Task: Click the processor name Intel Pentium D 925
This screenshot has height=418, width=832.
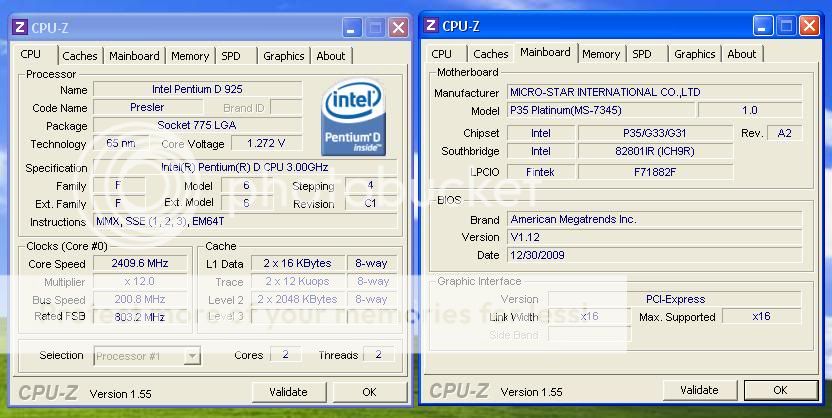Action: pyautogui.click(x=197, y=89)
